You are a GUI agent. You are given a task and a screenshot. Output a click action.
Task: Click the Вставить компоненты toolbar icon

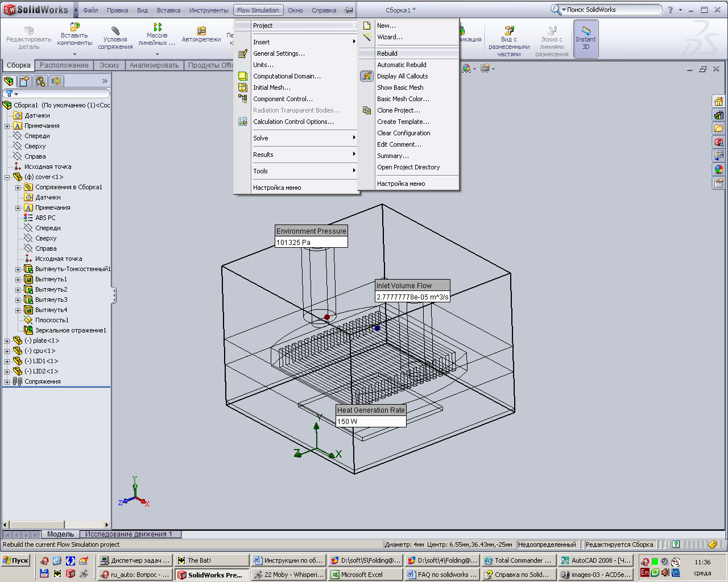[75, 27]
